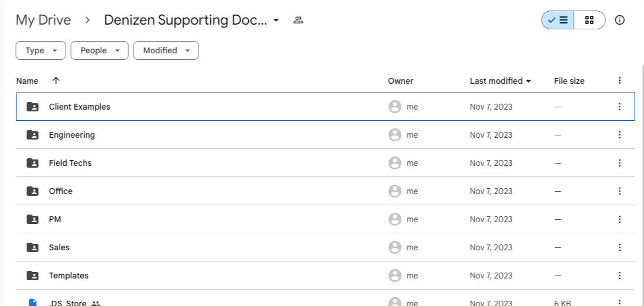Reverse sort direction with Name arrow
Image resolution: width=644 pixels, height=306 pixels.
(56, 81)
